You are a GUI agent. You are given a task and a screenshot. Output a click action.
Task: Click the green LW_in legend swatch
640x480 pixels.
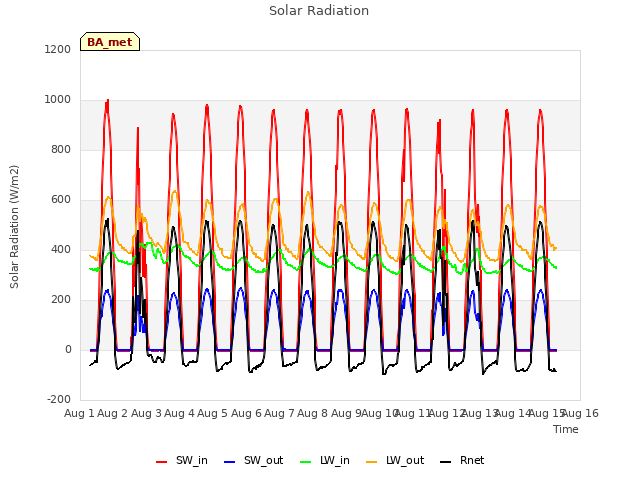pyautogui.click(x=306, y=462)
